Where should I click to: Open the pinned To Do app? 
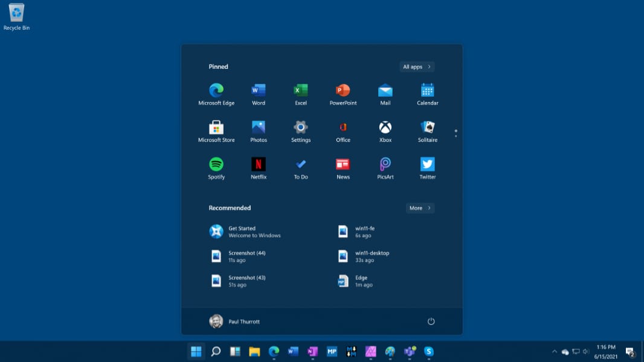click(x=301, y=168)
